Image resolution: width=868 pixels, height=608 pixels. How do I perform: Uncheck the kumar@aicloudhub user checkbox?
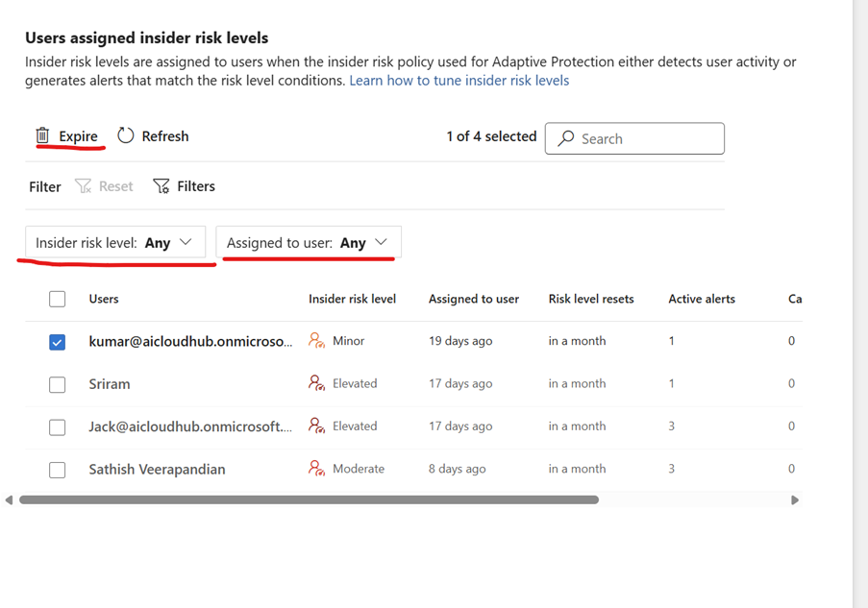tap(58, 342)
